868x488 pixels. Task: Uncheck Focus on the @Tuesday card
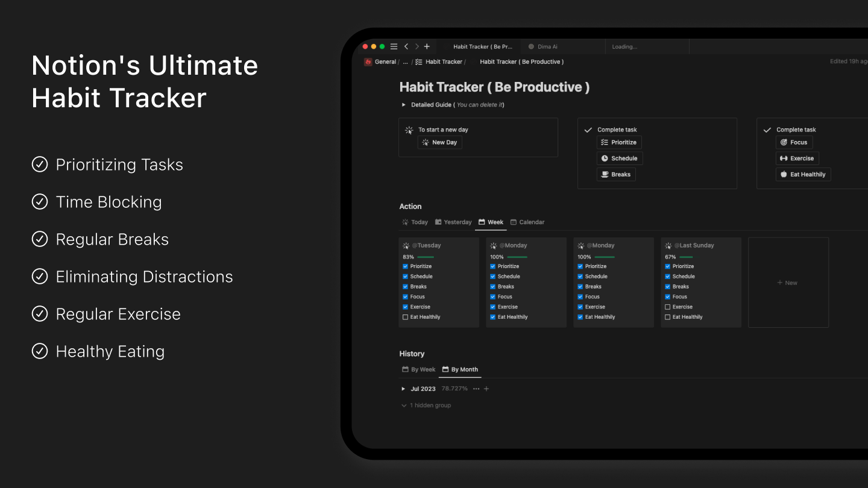(406, 296)
